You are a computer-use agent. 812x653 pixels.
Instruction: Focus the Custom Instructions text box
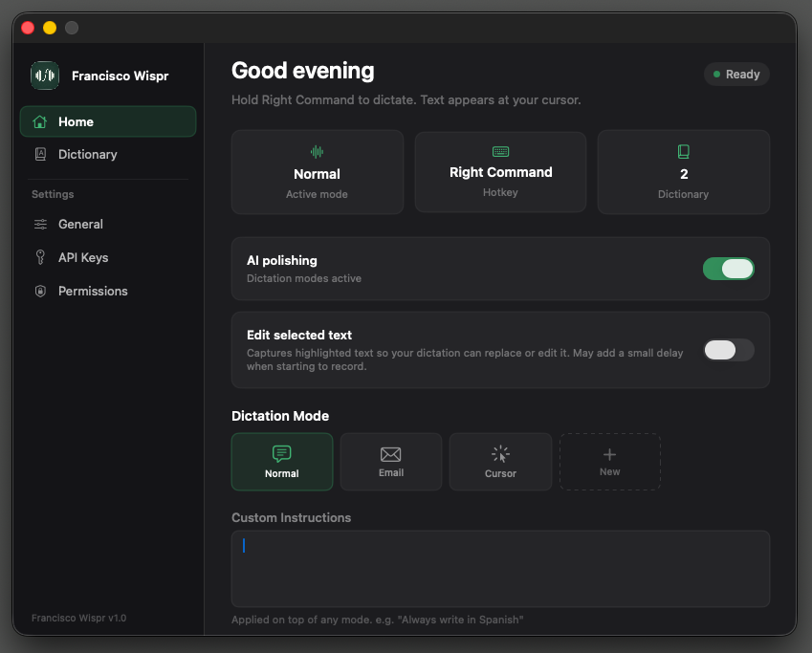500,569
